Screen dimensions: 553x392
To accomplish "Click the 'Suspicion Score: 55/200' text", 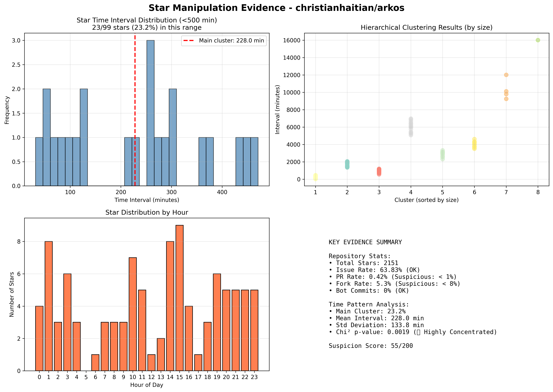I will tap(371, 346).
